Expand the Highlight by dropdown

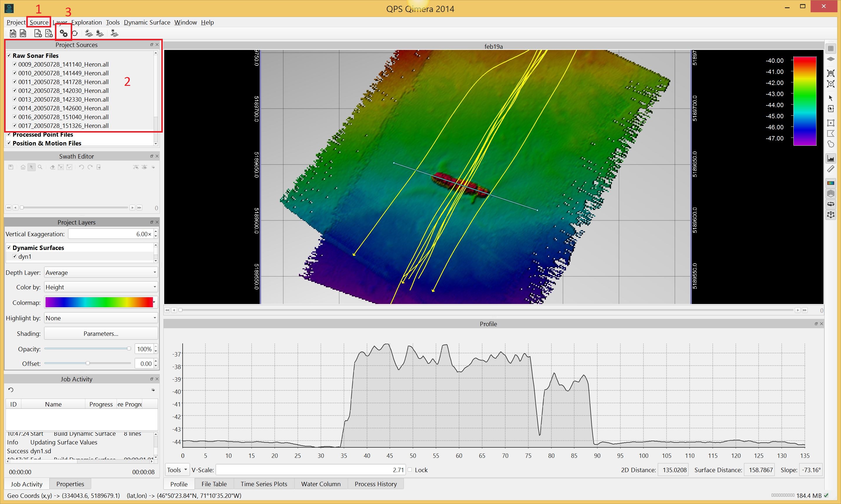(101, 318)
